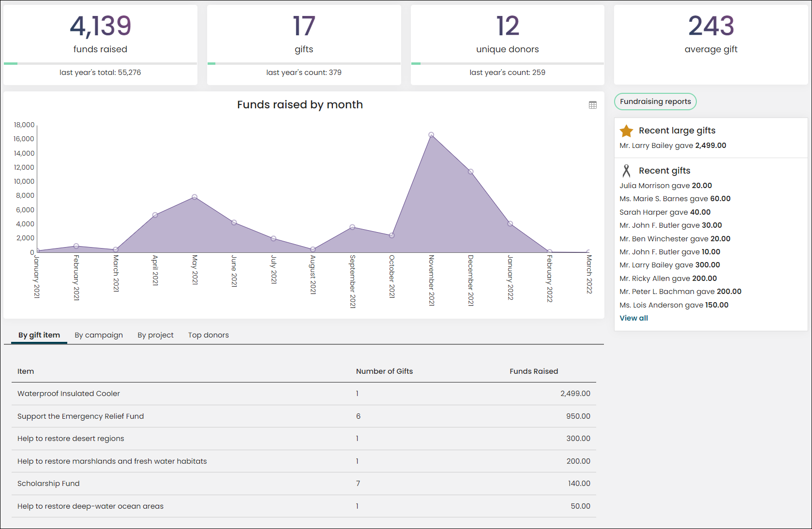Select the November 2021 peak data point

click(x=431, y=135)
